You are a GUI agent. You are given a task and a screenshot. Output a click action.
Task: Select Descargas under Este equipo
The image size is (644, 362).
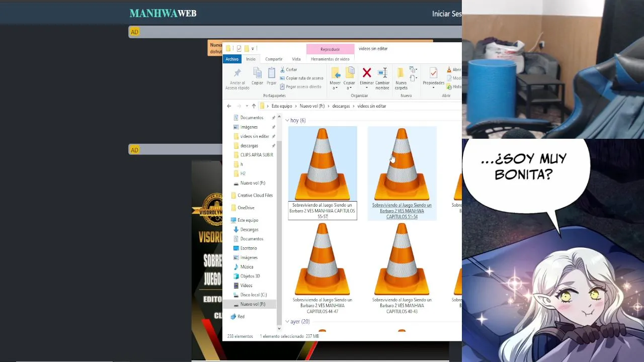tap(249, 230)
